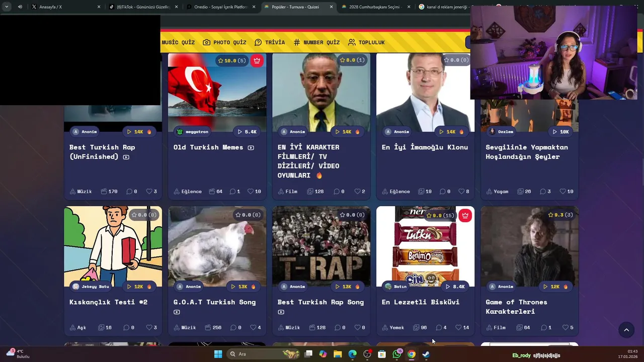Click play count 5.4K on Old Turkish Memes
Screen dimensions: 644x362
pos(247,132)
